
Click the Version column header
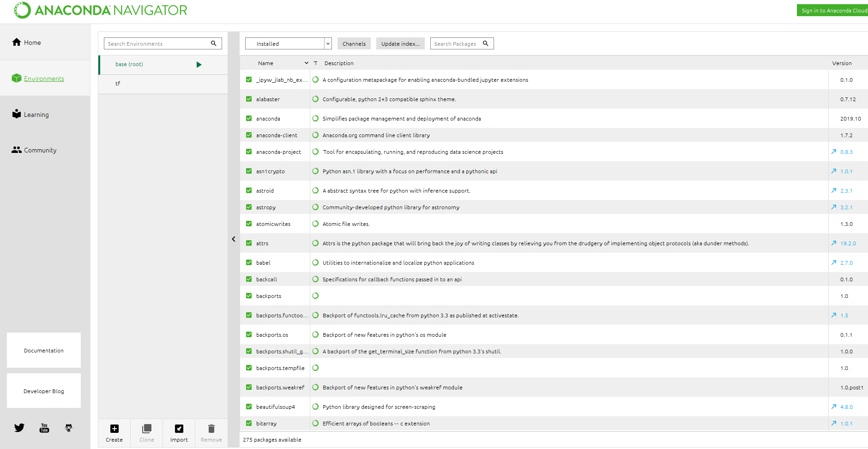point(842,63)
